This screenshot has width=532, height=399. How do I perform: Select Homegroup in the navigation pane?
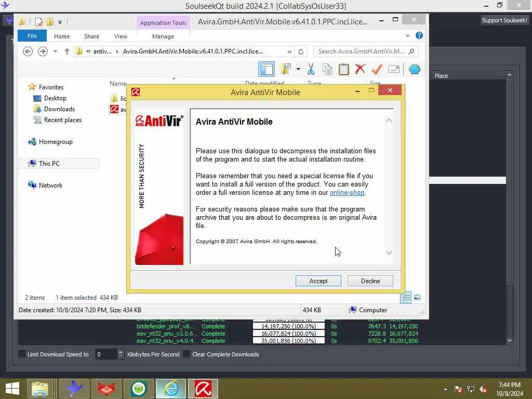coord(56,142)
